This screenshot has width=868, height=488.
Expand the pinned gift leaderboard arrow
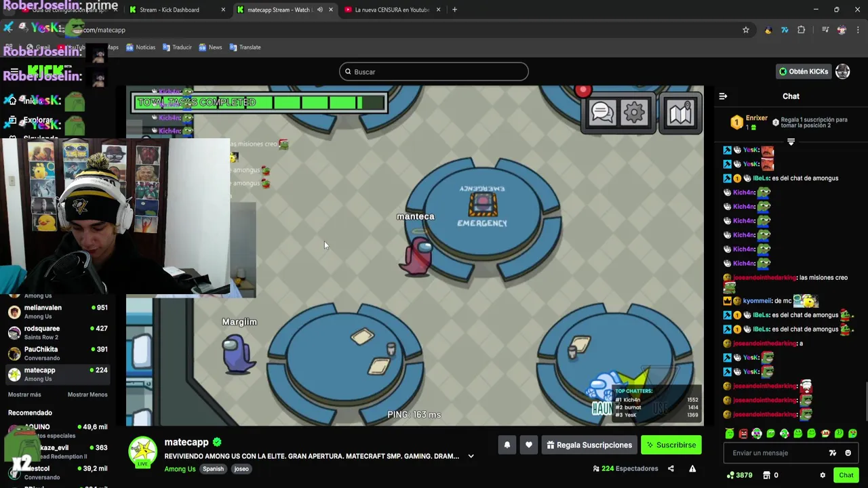tap(791, 142)
